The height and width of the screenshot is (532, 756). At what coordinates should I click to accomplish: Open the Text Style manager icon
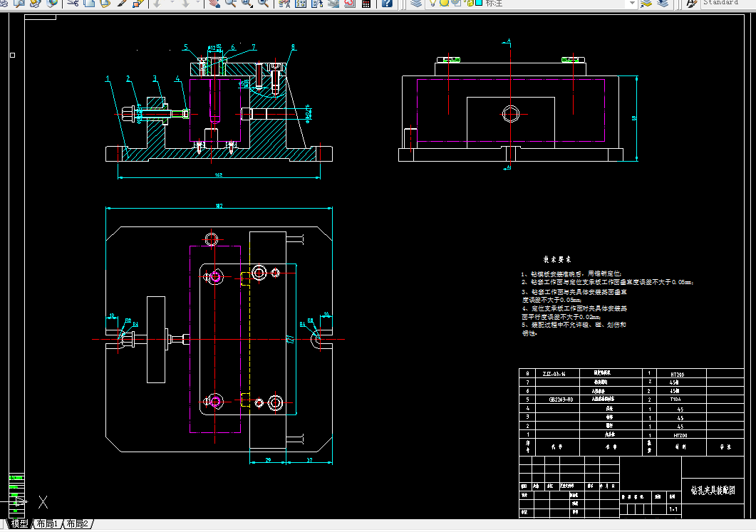[x=692, y=3]
